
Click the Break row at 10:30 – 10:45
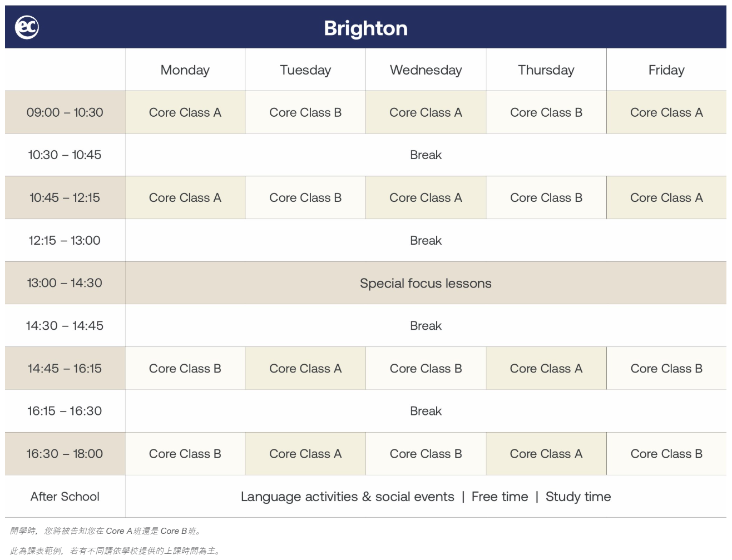click(426, 155)
